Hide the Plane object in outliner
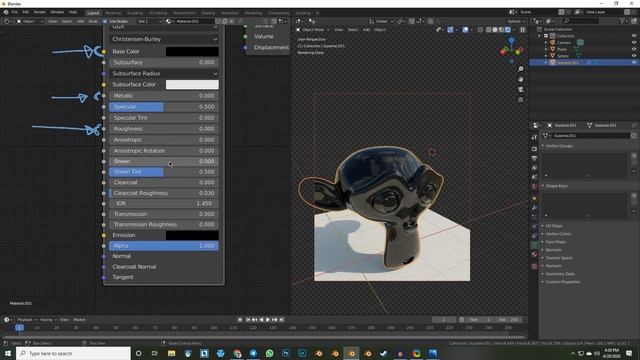Screen dimensions: 640x360 point(634,49)
